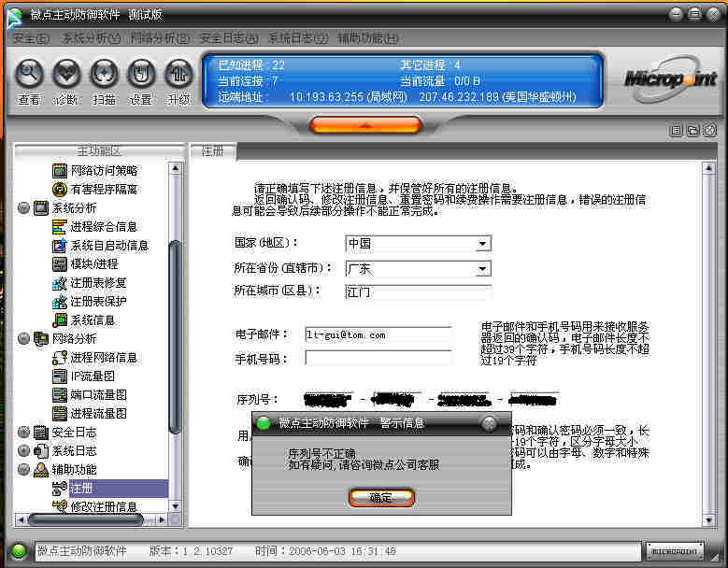Image resolution: width=728 pixels, height=568 pixels.
Task: Click the green status orb in status bar
Action: pos(19,551)
